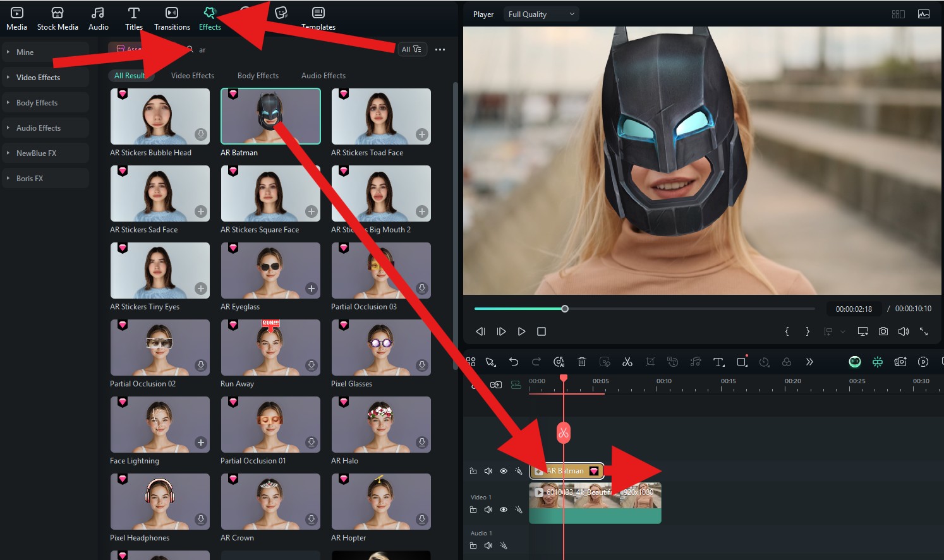Image resolution: width=944 pixels, height=560 pixels.
Task: Click the Mark In bracket icon
Action: pyautogui.click(x=787, y=331)
